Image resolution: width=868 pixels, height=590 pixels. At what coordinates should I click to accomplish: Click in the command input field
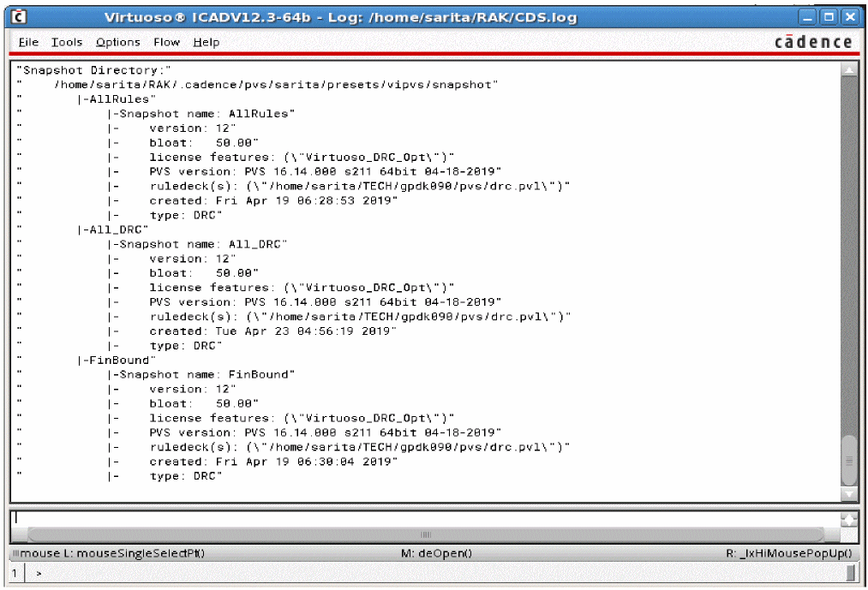coord(425,519)
